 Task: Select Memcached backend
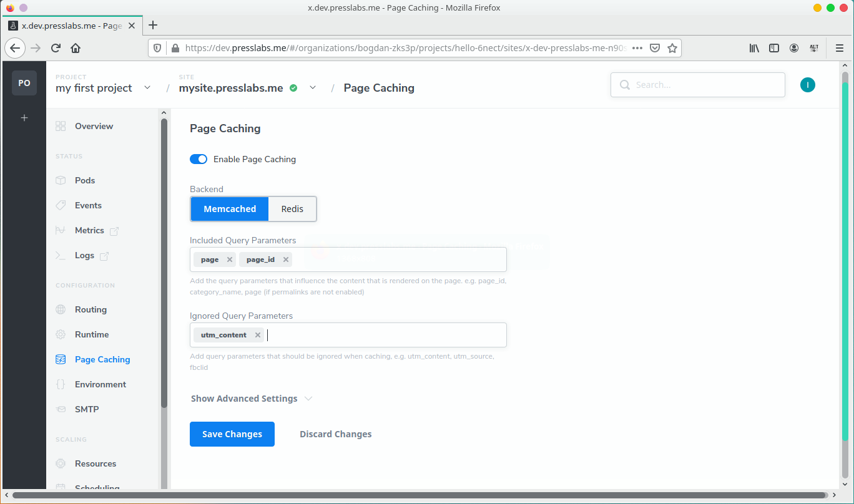(230, 209)
